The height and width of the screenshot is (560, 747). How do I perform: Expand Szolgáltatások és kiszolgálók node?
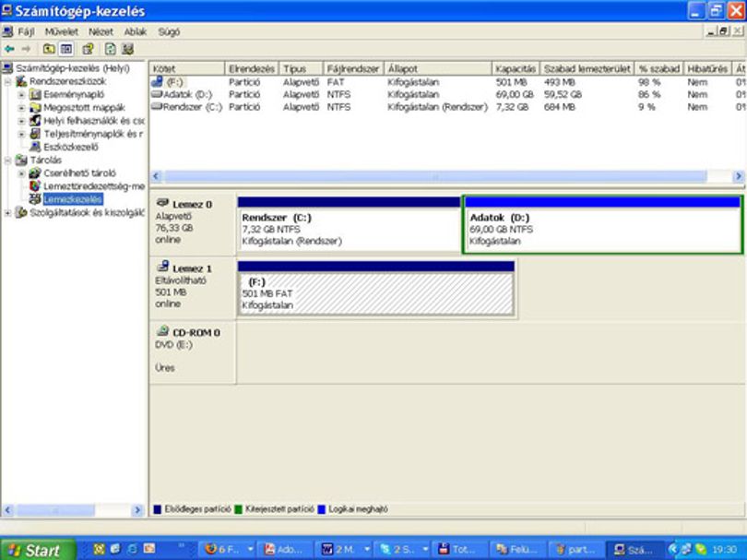(x=7, y=213)
